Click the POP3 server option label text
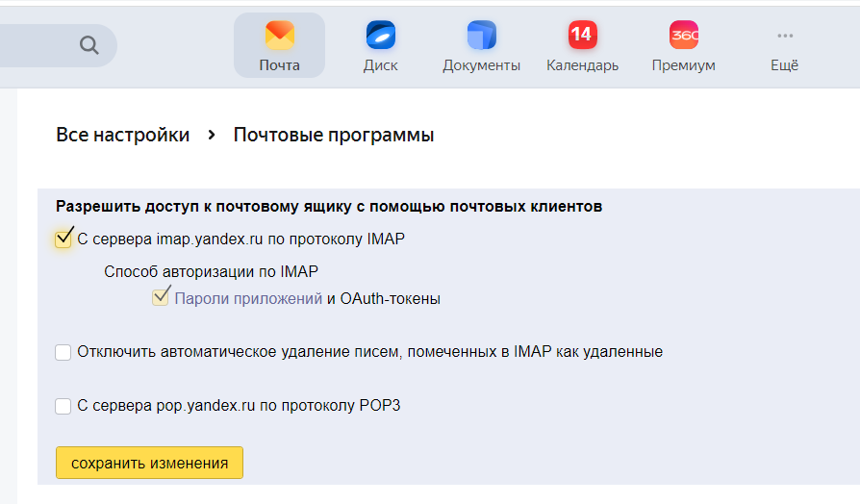This screenshot has height=504, width=860. [x=239, y=406]
